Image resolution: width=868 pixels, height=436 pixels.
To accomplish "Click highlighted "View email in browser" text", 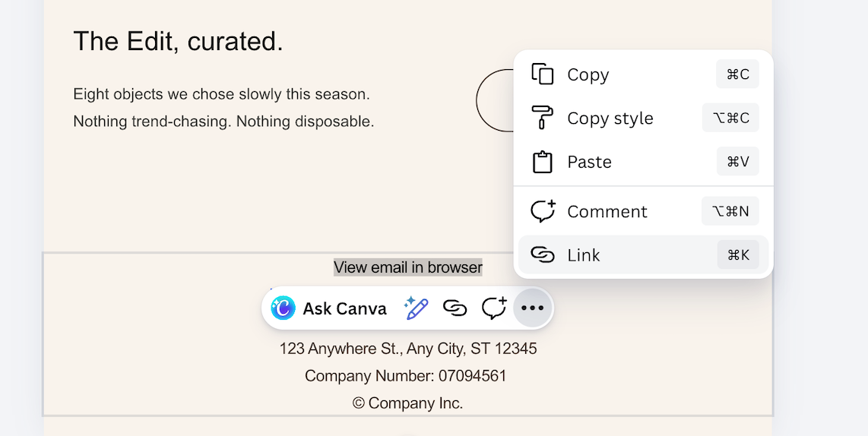I will (407, 267).
